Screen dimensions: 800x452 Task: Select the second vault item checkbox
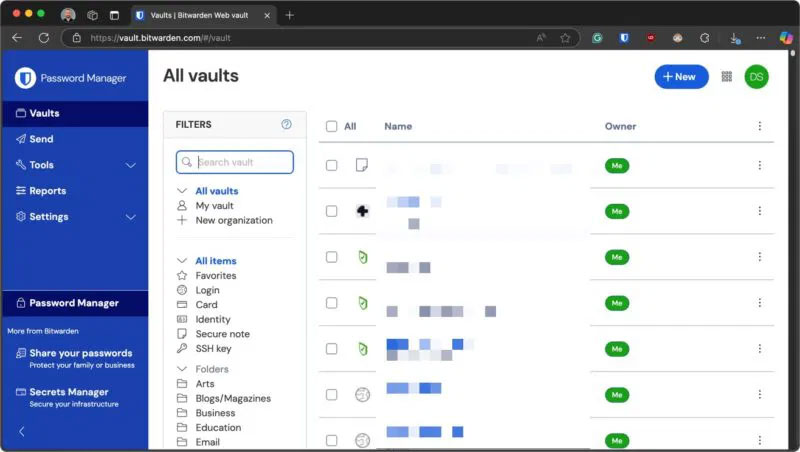point(331,211)
